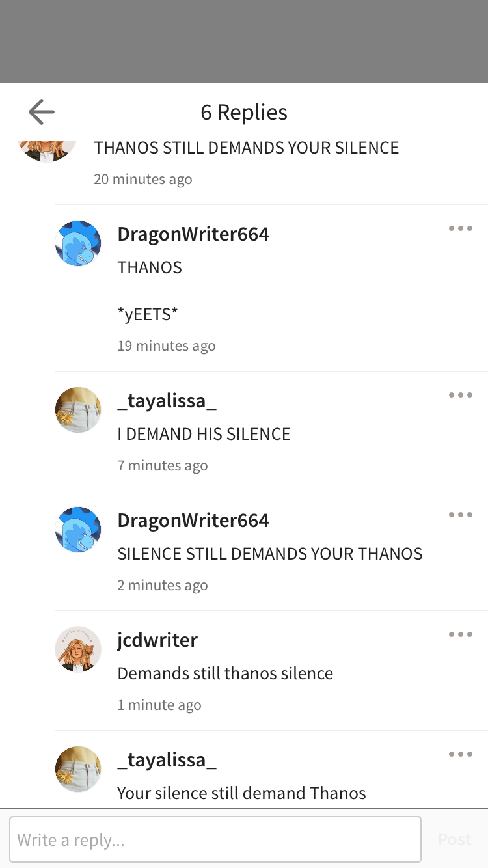The width and height of the screenshot is (488, 868).
Task: Open three-dot menu on the last _tayalissa_ reply
Action: 460,754
